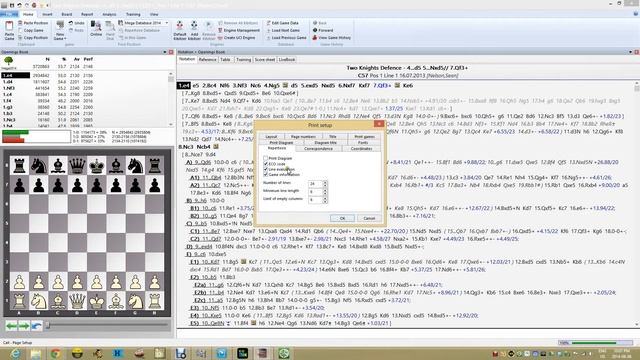
Task: Switch to the Reference notation tab
Action: tap(207, 60)
